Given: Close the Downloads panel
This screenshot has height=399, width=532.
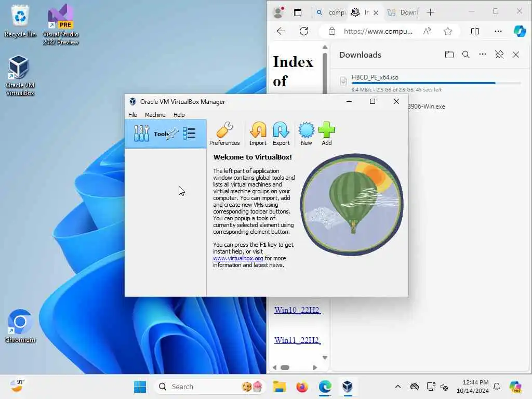Looking at the screenshot, I should [515, 55].
